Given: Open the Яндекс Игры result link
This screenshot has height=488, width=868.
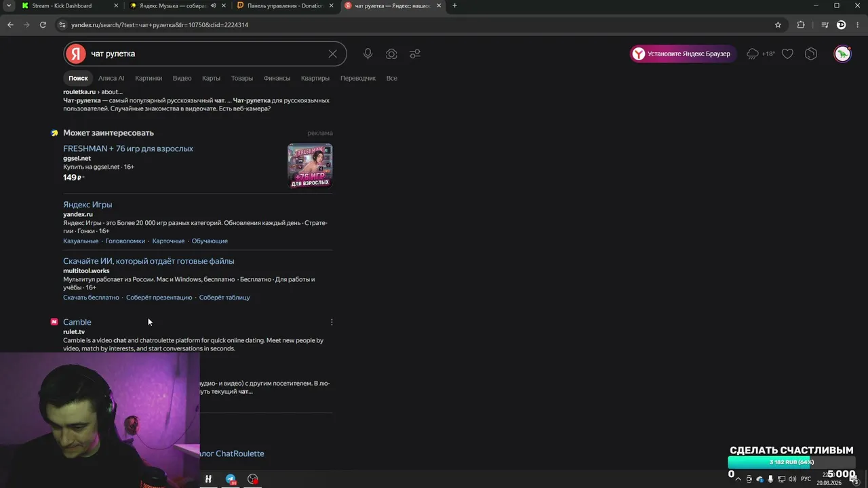Looking at the screenshot, I should [87, 205].
